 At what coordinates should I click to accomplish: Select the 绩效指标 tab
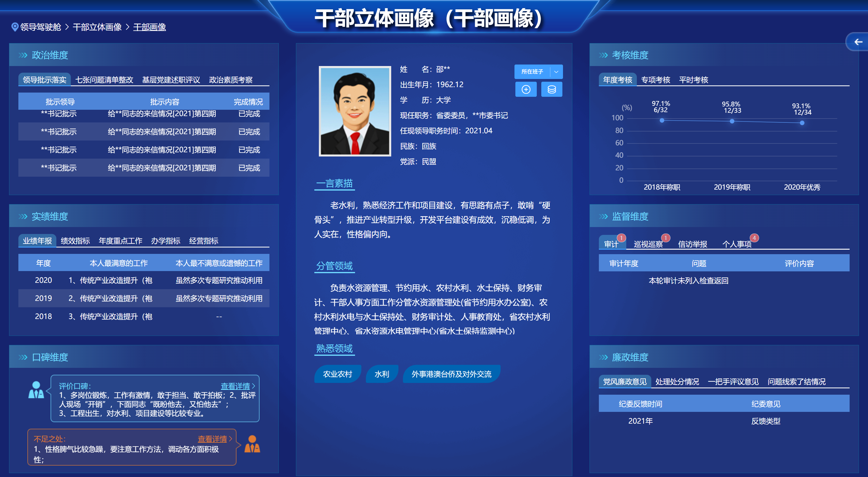pos(75,241)
